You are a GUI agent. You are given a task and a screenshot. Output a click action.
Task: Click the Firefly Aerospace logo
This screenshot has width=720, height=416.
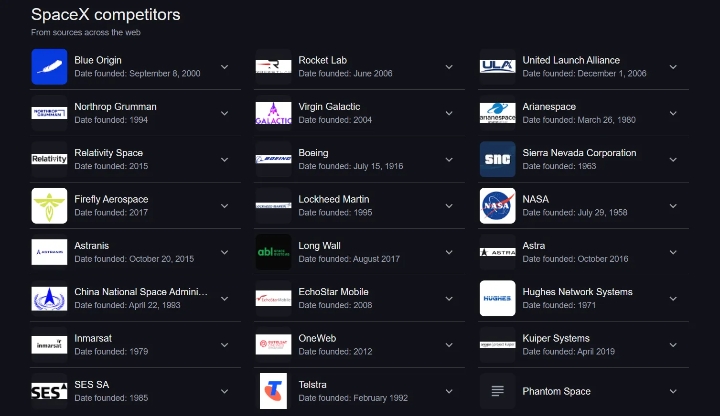pos(49,206)
